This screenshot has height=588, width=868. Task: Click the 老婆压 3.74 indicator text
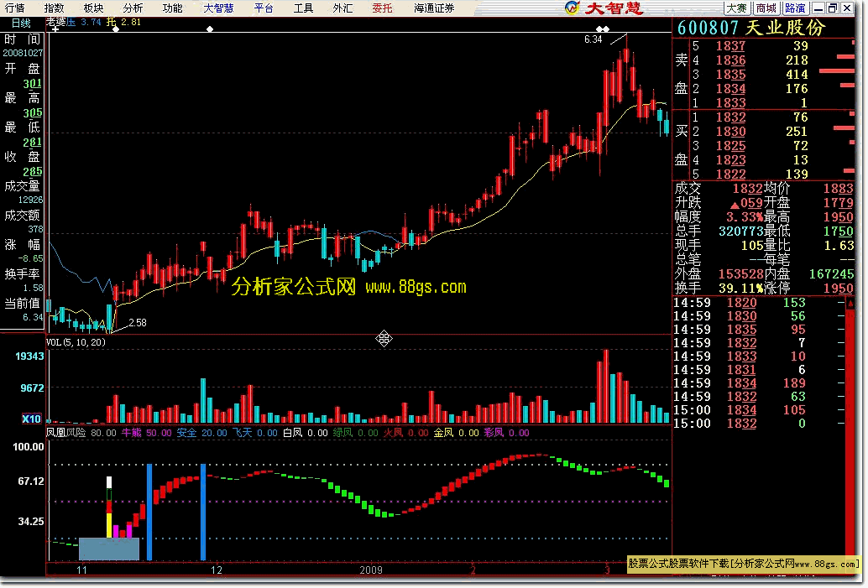tap(74, 22)
